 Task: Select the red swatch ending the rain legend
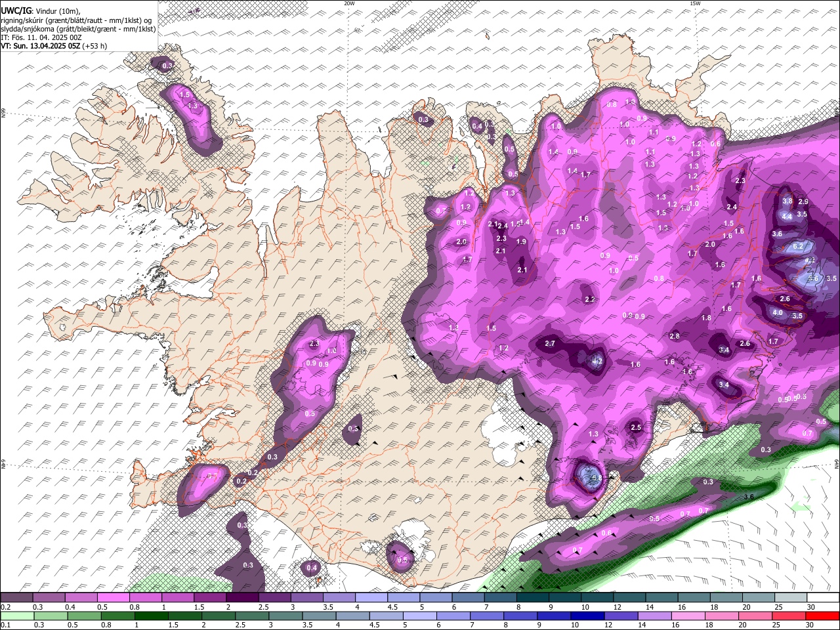point(822,616)
